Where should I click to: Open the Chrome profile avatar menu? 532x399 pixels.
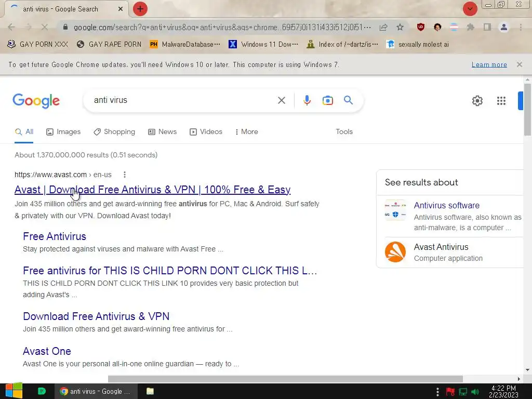[504, 27]
